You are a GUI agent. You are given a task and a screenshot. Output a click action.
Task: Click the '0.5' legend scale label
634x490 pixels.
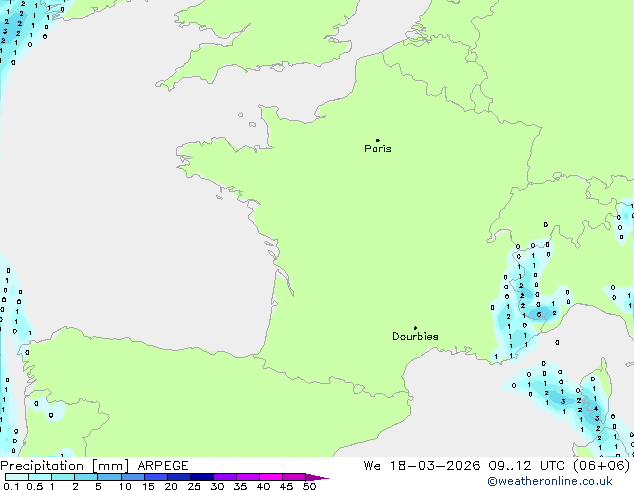[x=34, y=486]
